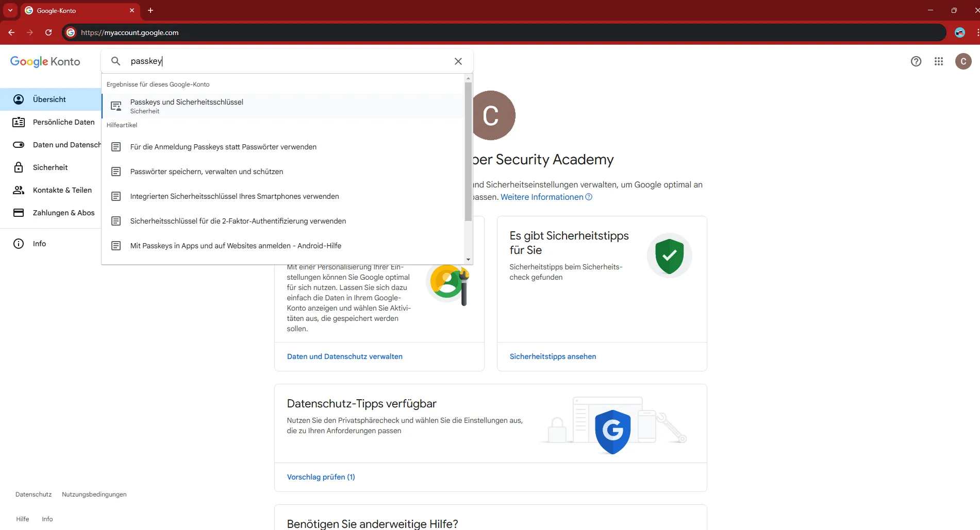Open 'Passwörter speichern, verwalten und schützen' article
This screenshot has height=530, width=980.
pos(283,172)
